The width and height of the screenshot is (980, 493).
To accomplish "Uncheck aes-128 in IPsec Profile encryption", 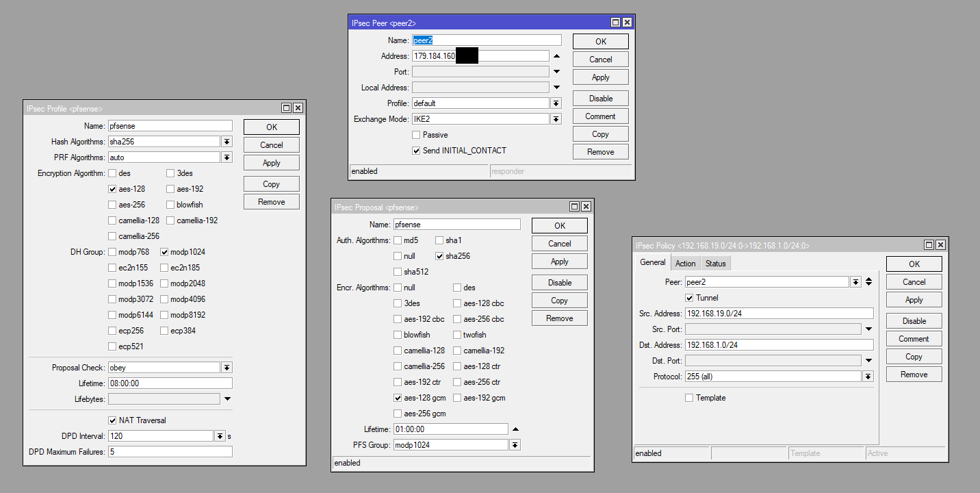I will (112, 189).
